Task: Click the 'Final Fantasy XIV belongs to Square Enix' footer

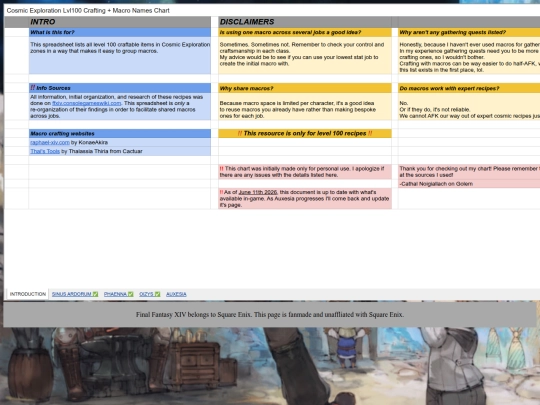Action: (x=270, y=314)
